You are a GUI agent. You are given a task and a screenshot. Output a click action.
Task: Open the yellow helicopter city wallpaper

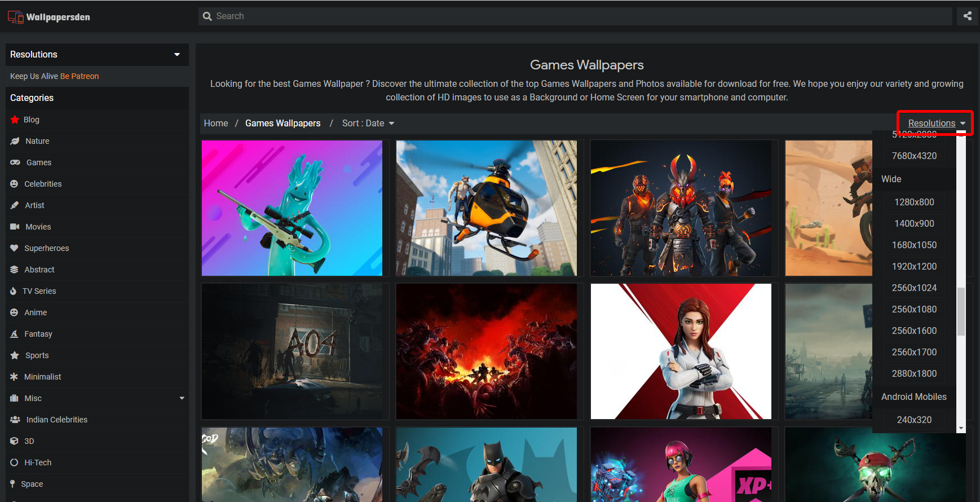click(x=487, y=208)
